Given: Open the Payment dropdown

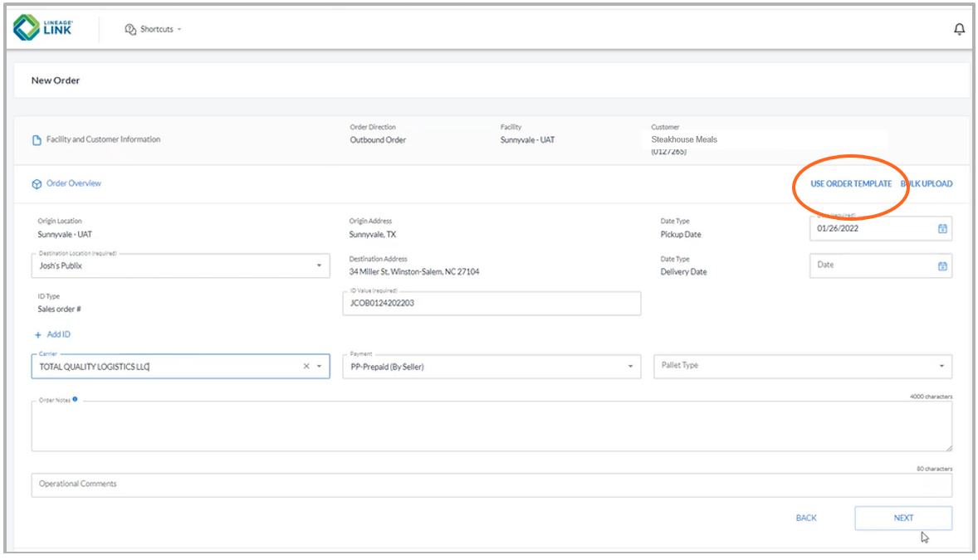Looking at the screenshot, I should pos(631,366).
